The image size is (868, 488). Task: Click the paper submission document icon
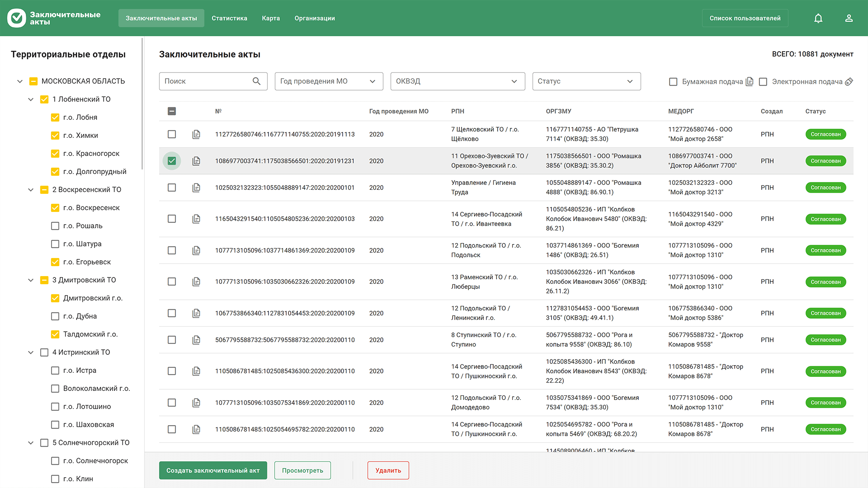[x=750, y=81]
